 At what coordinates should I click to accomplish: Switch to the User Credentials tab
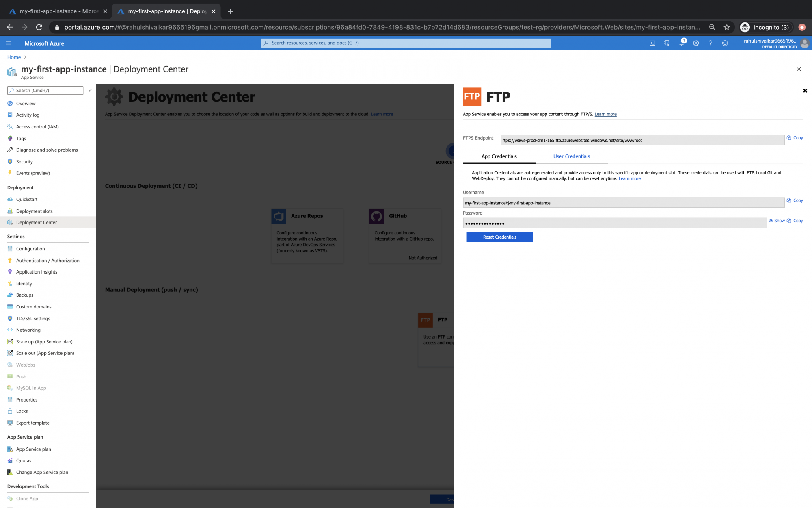572,156
